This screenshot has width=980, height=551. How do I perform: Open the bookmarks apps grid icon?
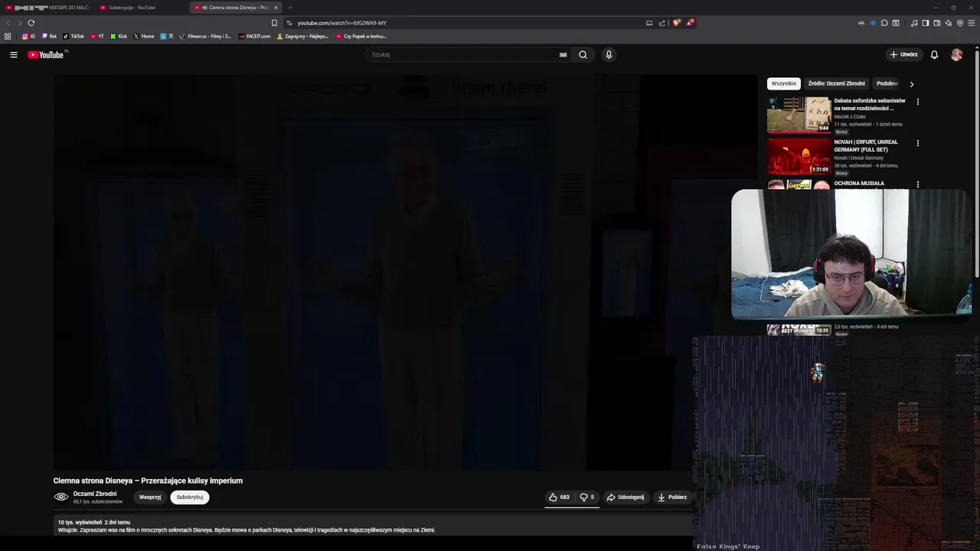tap(8, 36)
